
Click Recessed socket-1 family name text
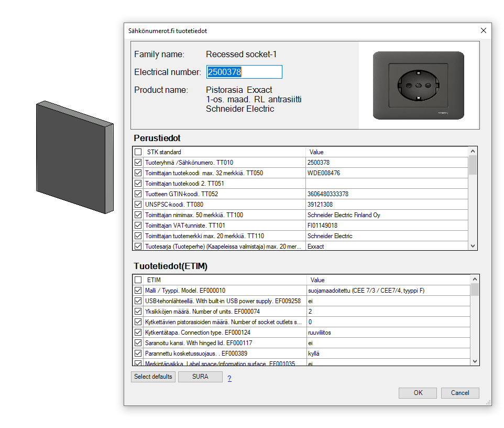coord(242,54)
